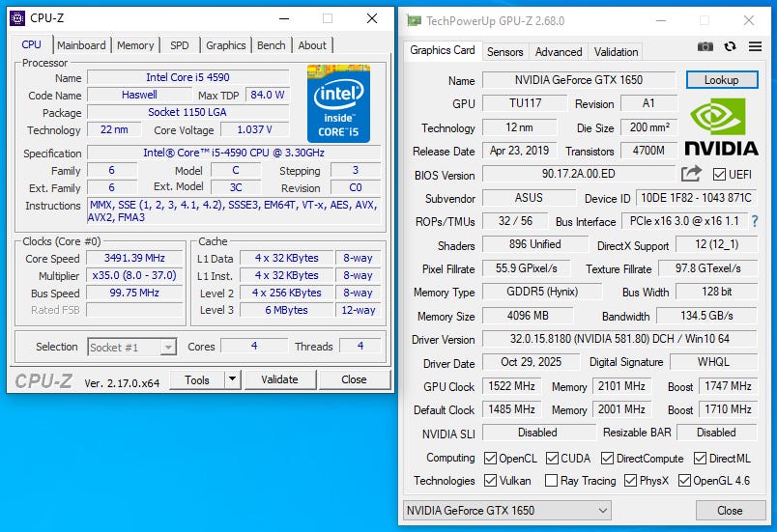
Task: Click the GPU Clock value 1522 MHz
Action: [x=511, y=386]
